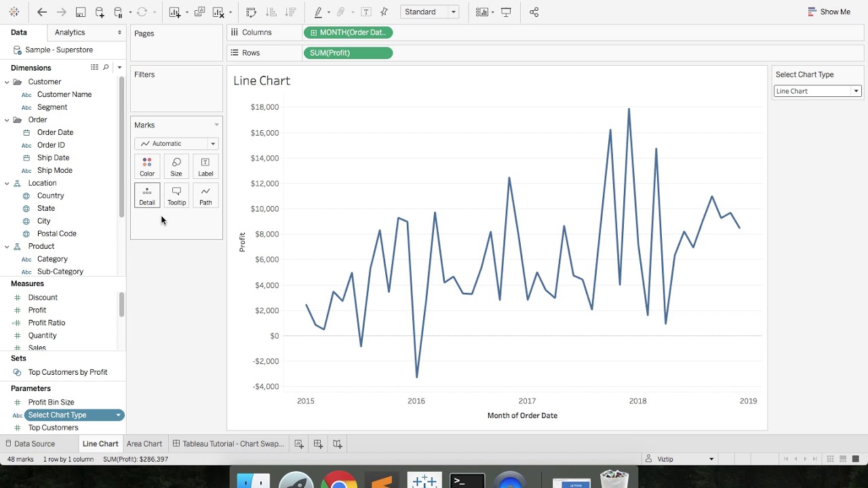Click the Show Mark Labels icon
The width and height of the screenshot is (868, 488).
tap(366, 12)
